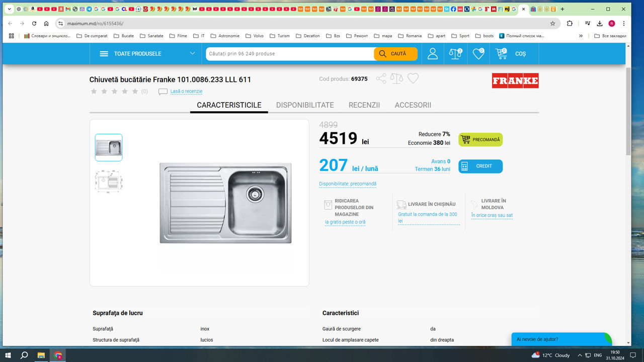Open the Turism bookmarks folder
This screenshot has height=362, width=644.
coord(280,36)
